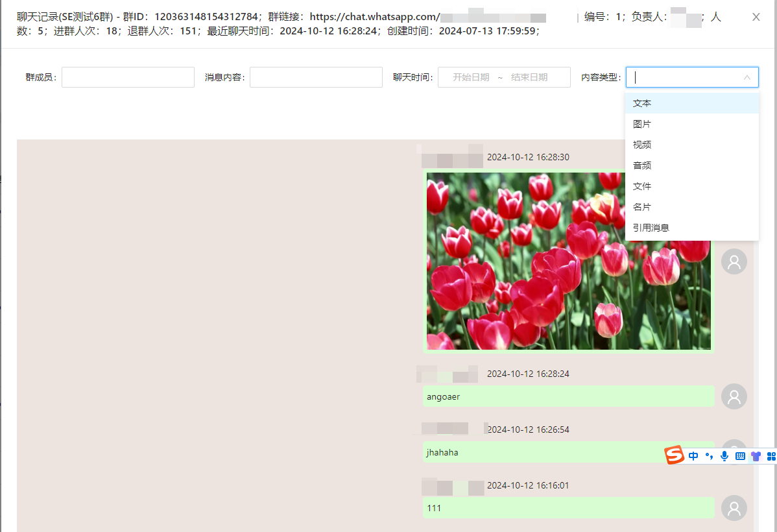Select 文件 in content type list

point(692,186)
